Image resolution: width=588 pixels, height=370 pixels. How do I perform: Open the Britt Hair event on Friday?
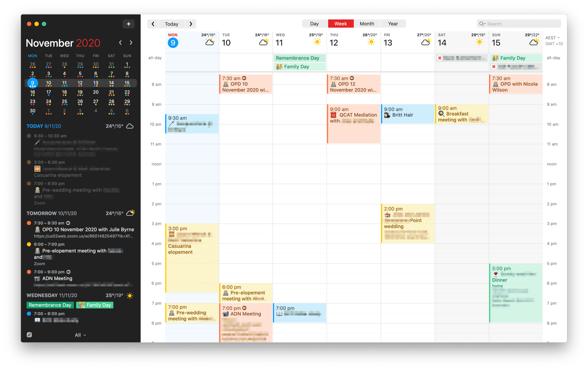(407, 114)
